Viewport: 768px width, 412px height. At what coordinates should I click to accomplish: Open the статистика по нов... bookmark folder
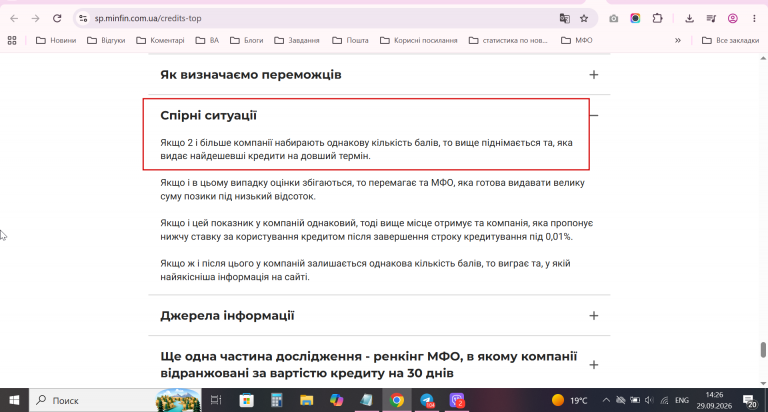pos(508,40)
